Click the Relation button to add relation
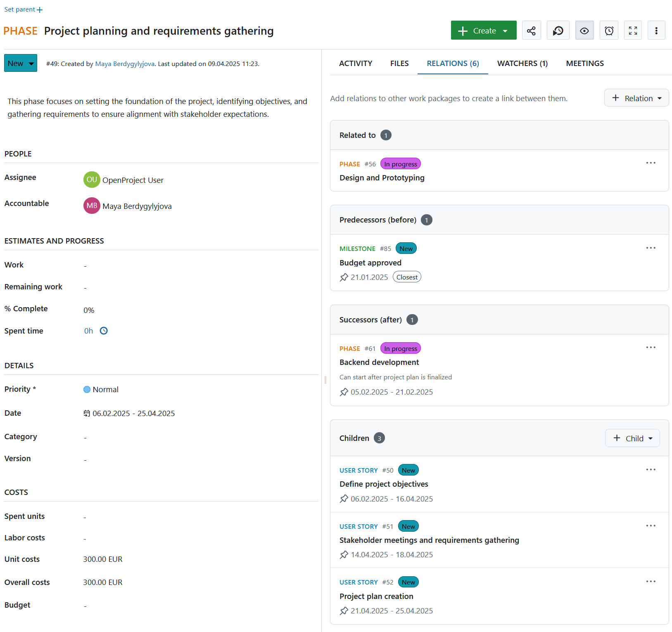Viewport: 672px width, 632px height. tap(636, 98)
